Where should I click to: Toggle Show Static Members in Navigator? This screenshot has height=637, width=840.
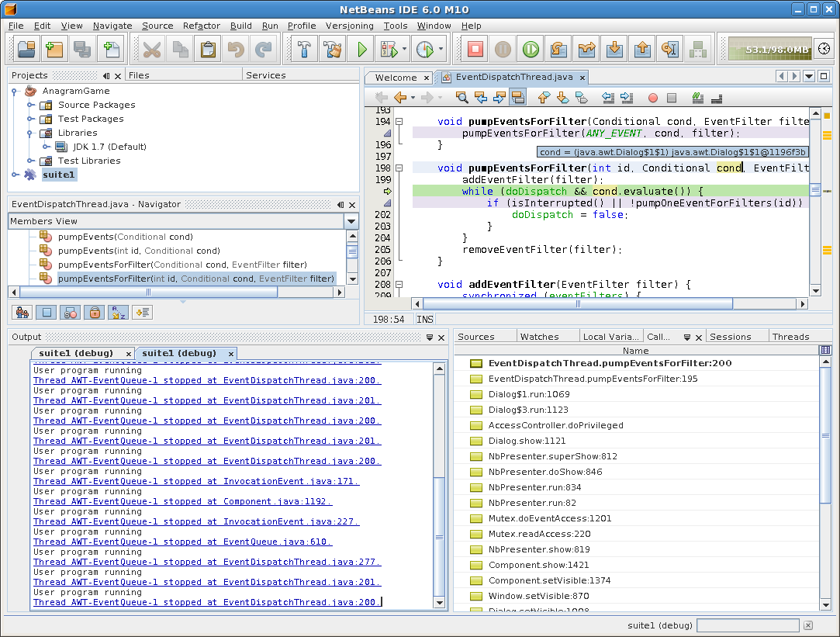[71, 313]
